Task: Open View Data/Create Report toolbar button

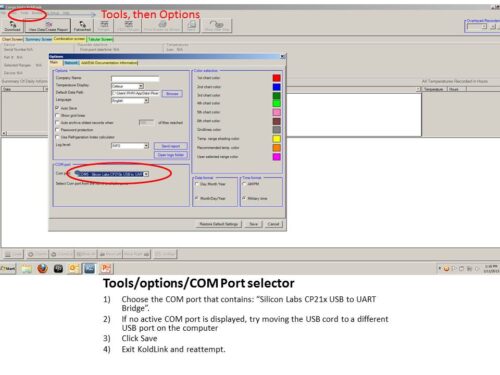Action: point(48,25)
